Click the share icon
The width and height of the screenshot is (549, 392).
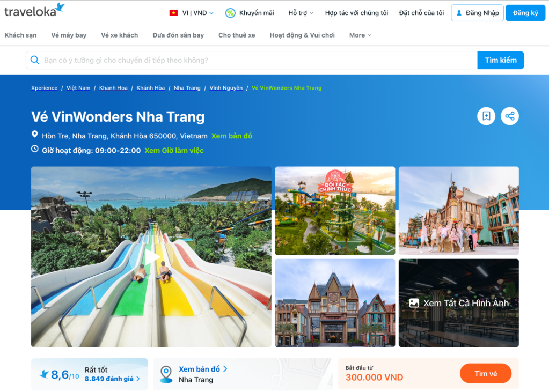(x=510, y=116)
